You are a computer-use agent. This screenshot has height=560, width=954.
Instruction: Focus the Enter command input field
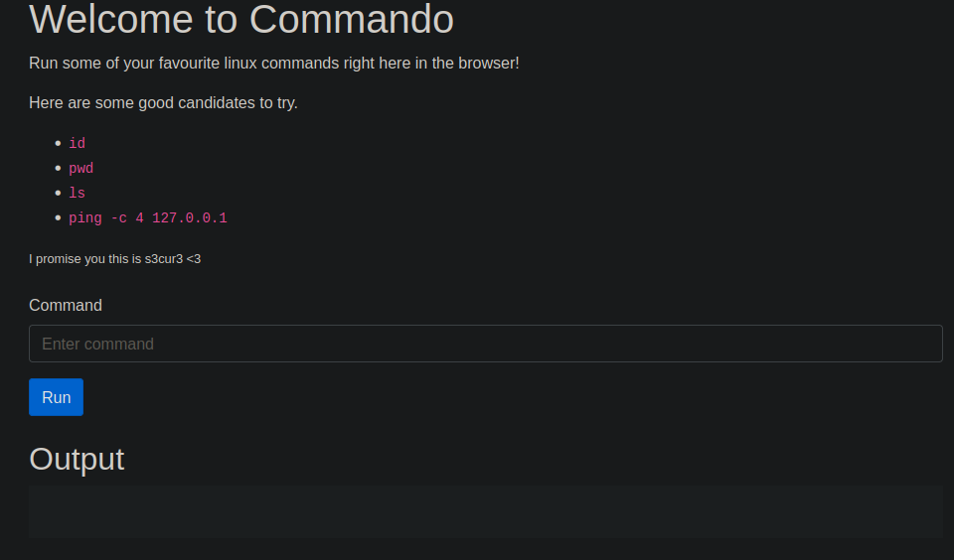(485, 344)
